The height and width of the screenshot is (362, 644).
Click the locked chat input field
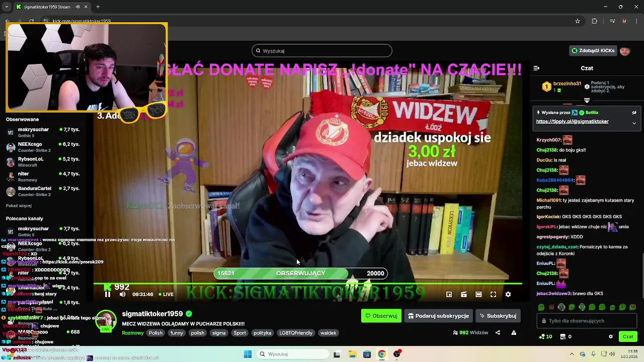587,321
